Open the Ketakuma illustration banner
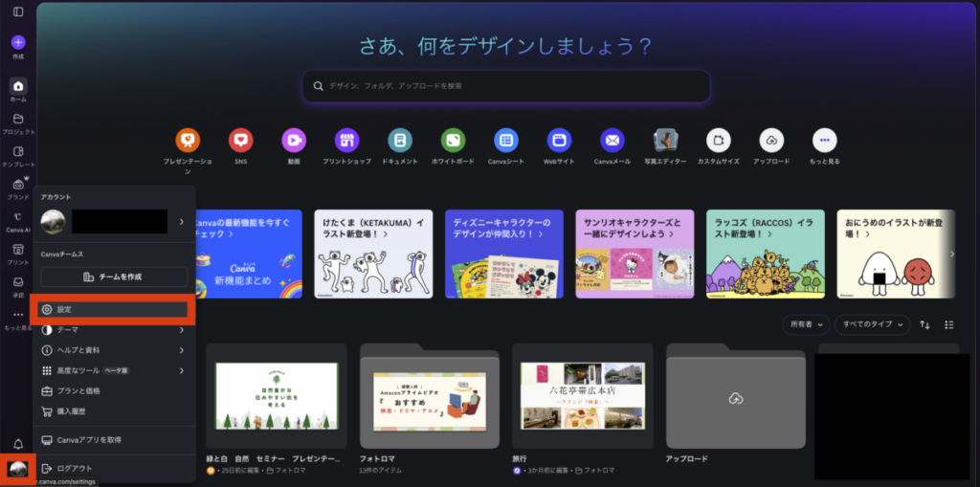Viewport: 980px width, 487px height. (x=373, y=254)
